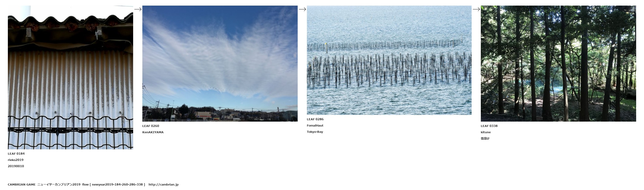Select author name rieko2019
Image resolution: width=644 pixels, height=190 pixels.
click(x=16, y=160)
